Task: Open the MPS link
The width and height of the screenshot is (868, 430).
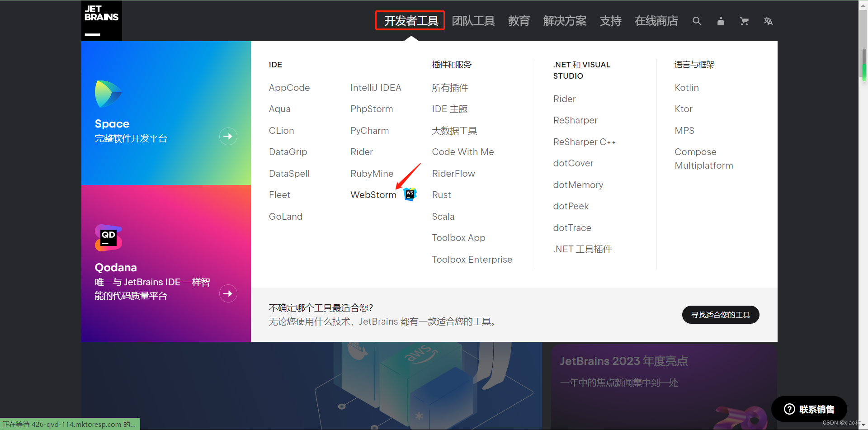Action: click(684, 131)
